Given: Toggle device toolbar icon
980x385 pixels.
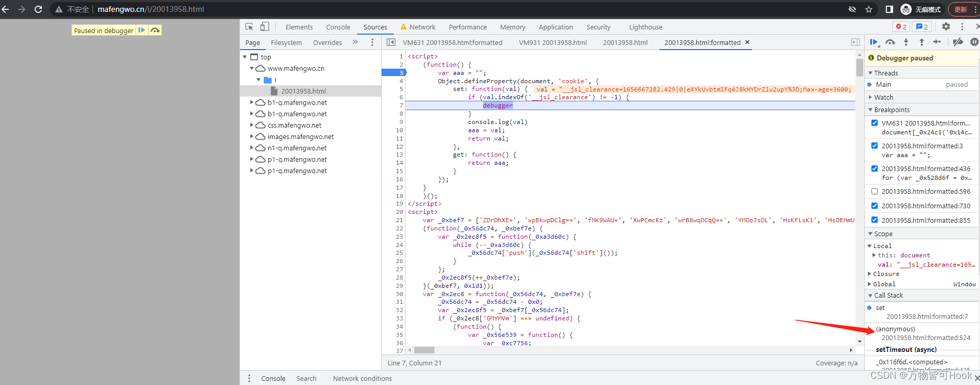Looking at the screenshot, I should pyautogui.click(x=265, y=27).
